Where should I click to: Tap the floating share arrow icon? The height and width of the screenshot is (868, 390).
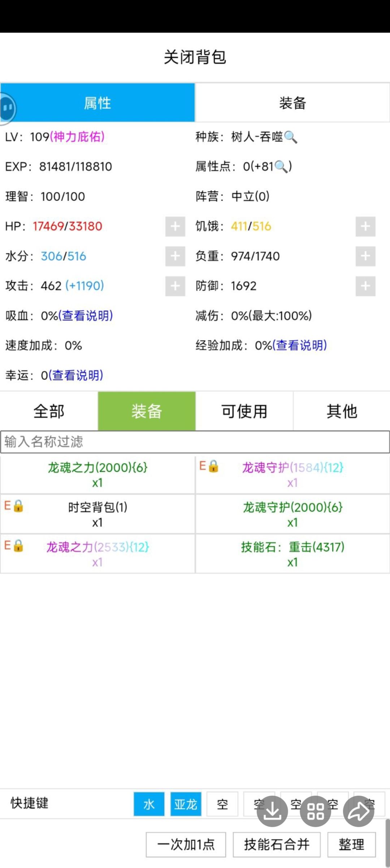[x=359, y=811]
